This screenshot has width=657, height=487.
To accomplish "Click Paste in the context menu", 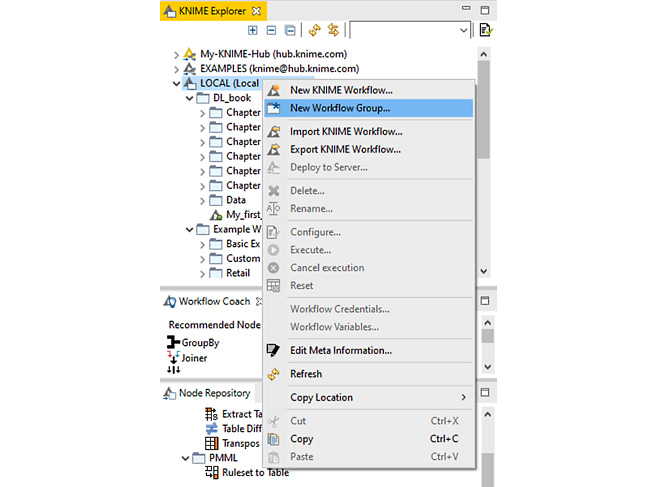I will pos(369,457).
